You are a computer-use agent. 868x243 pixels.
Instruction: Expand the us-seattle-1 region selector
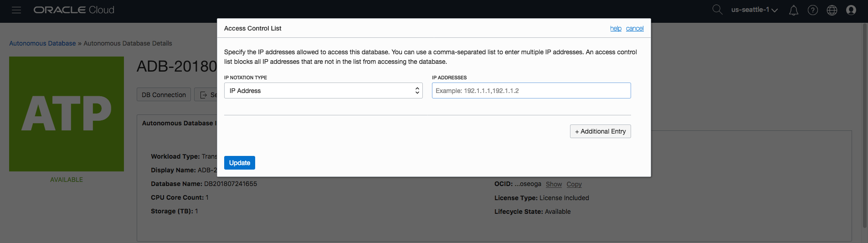click(x=754, y=10)
